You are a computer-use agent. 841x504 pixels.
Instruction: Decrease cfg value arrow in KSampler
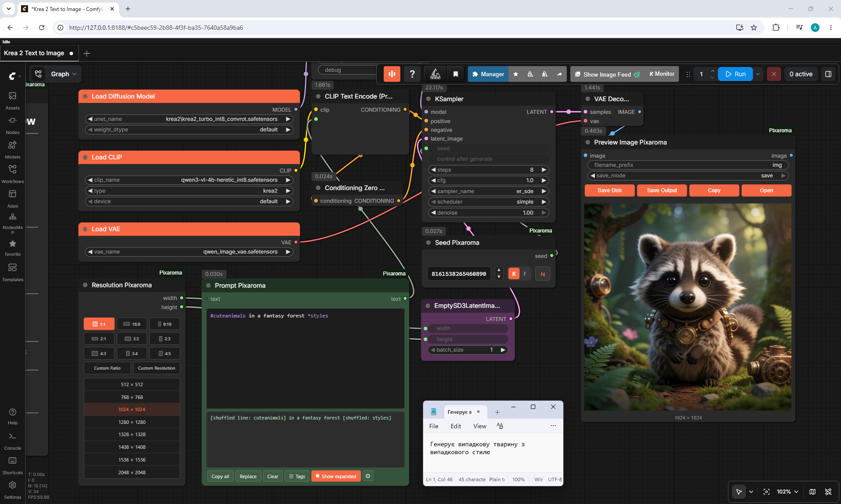434,180
